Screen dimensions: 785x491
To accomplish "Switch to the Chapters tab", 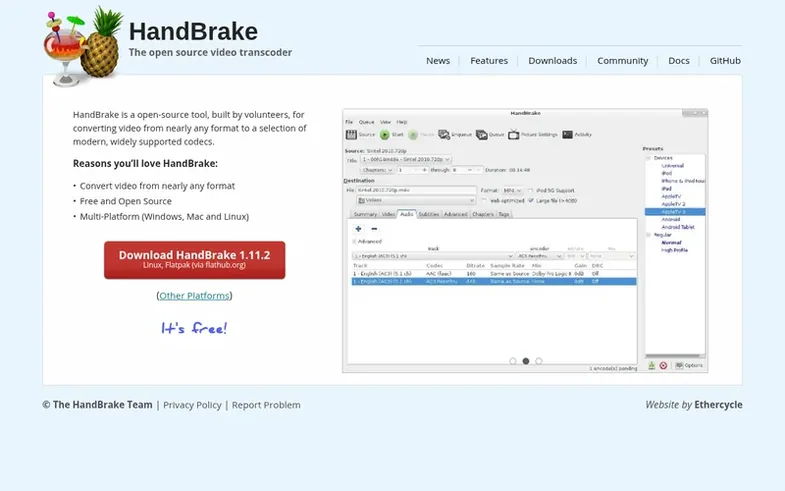I will tap(483, 214).
